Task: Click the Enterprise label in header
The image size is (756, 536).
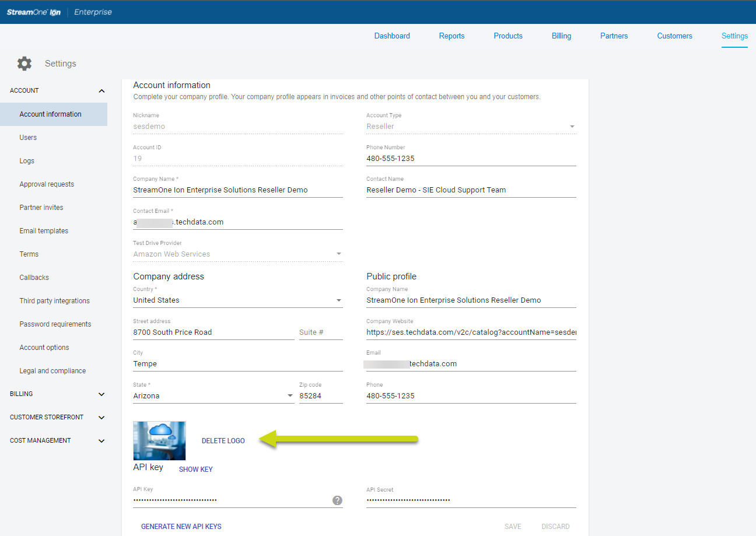Action: pos(93,12)
